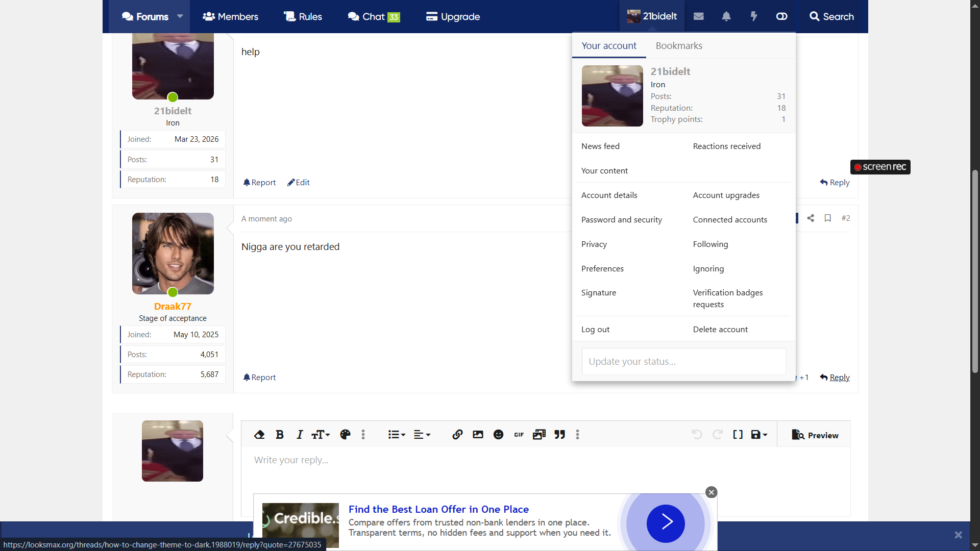Image resolution: width=980 pixels, height=551 pixels.
Task: Expand the list options dropdown
Action: 397,435
